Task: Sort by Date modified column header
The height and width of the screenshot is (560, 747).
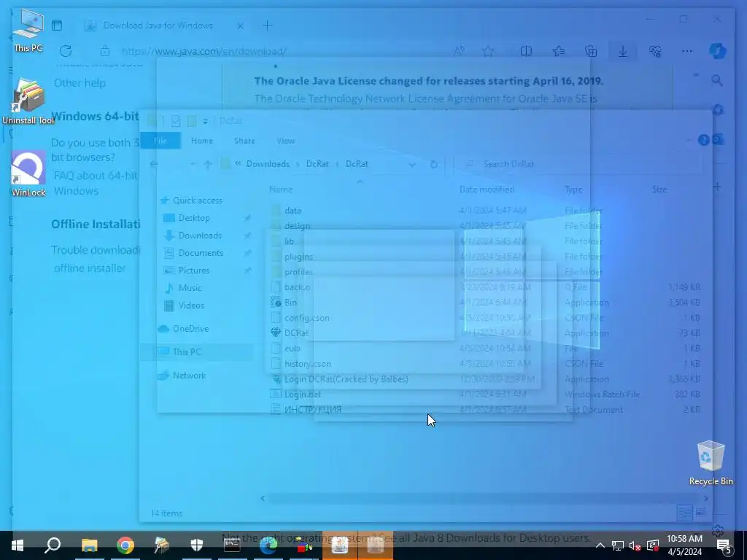Action: 487,190
